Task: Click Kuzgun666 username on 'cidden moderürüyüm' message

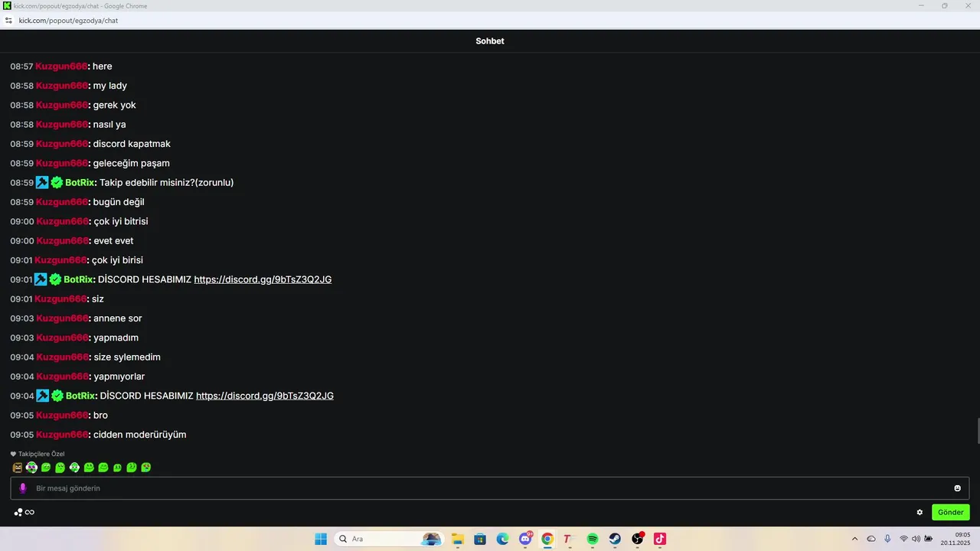Action: [63, 435]
